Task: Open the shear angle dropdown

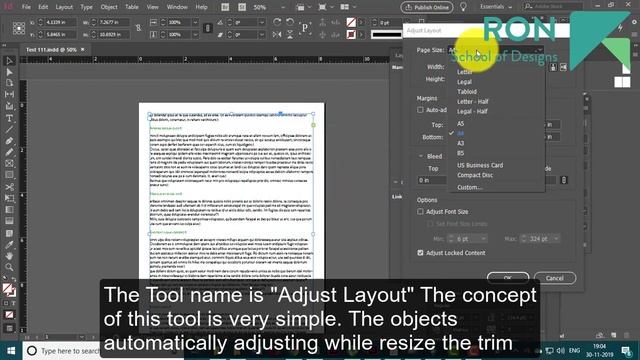Action: coord(262,35)
